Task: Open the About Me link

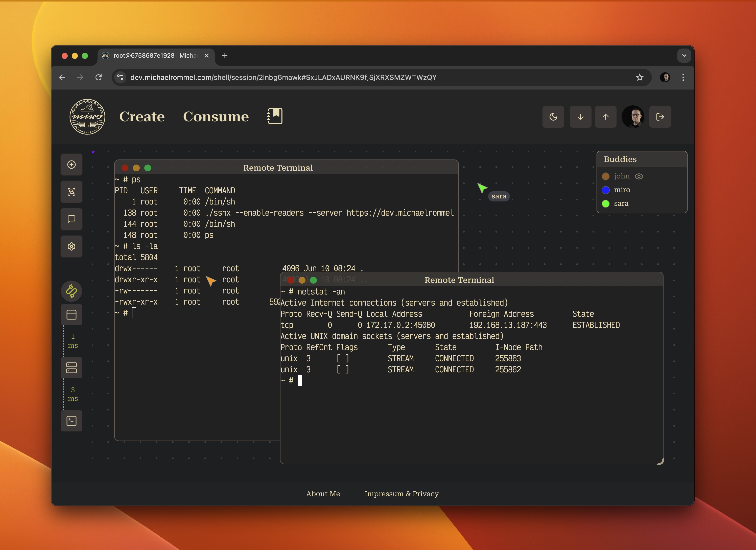Action: pos(323,494)
